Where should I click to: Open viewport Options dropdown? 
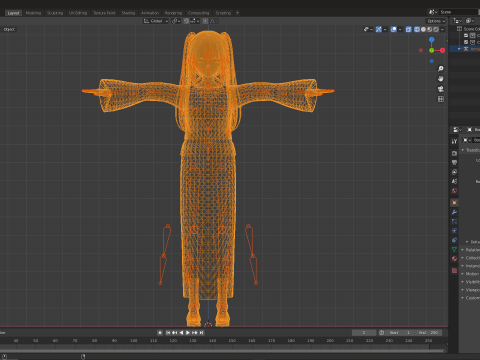[436, 21]
